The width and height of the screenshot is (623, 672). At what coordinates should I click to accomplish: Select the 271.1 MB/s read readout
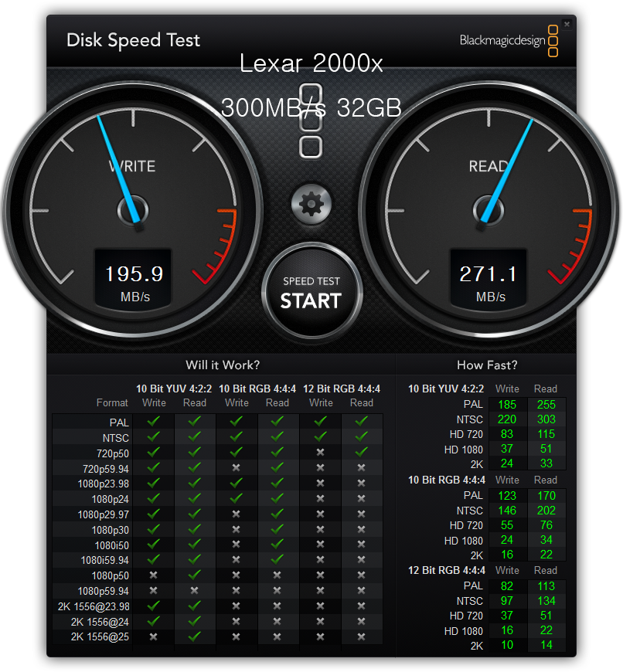coord(489,275)
